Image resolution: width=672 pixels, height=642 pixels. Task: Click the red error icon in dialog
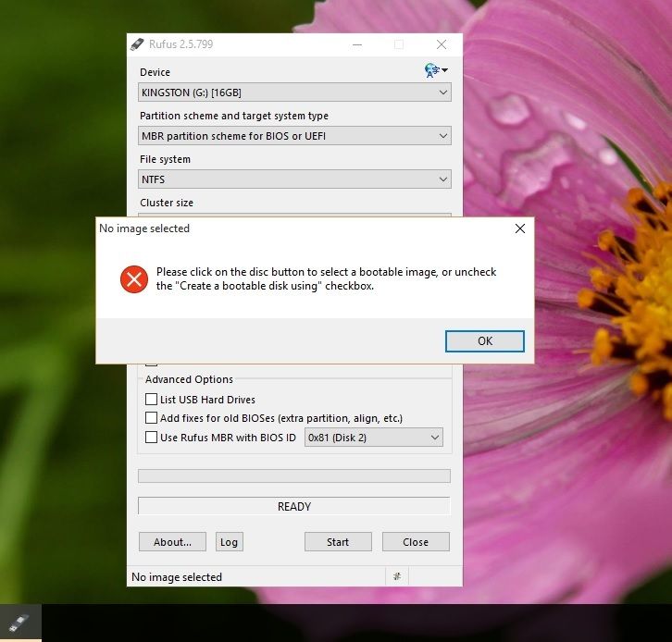[134, 279]
